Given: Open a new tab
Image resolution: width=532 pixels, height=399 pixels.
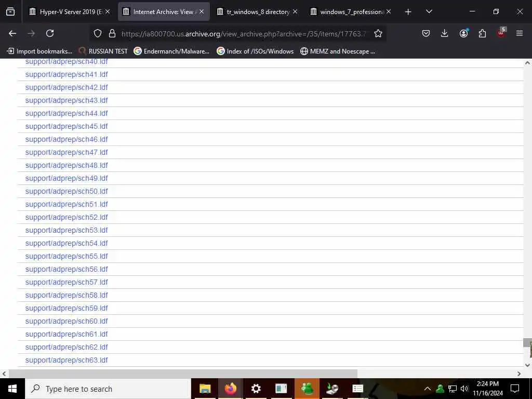Looking at the screenshot, I should 408,12.
